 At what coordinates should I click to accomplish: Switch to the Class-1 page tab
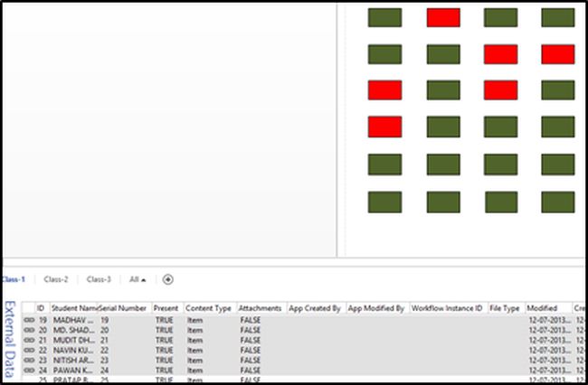14,279
